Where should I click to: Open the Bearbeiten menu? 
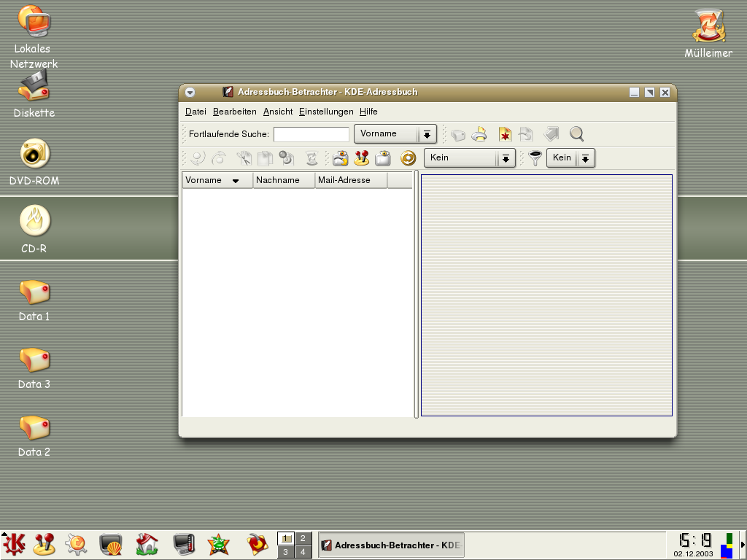[234, 112]
